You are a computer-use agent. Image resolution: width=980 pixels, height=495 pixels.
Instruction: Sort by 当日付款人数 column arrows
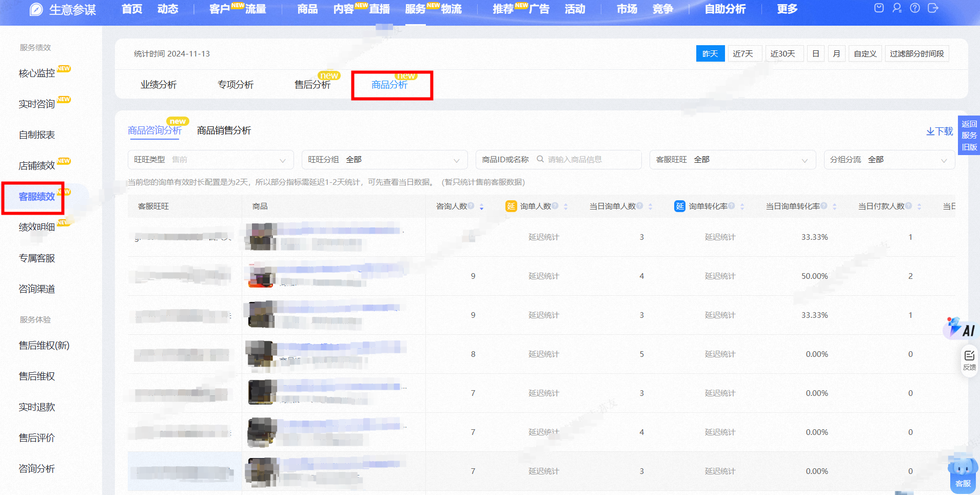click(919, 206)
